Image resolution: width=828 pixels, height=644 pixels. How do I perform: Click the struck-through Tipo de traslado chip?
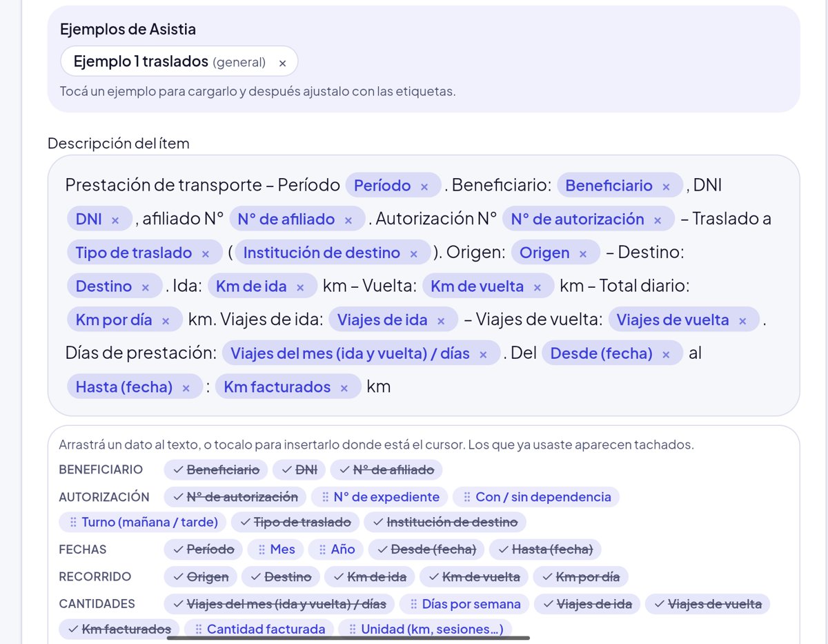coord(295,522)
